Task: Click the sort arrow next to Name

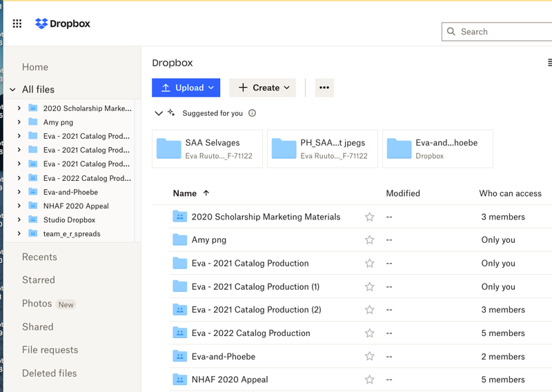Action: (206, 193)
